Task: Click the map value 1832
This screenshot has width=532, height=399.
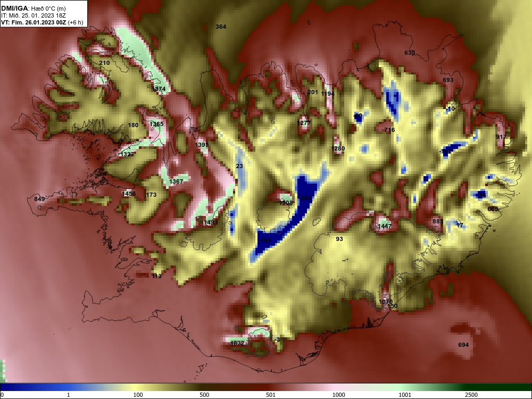Action: [x=237, y=344]
